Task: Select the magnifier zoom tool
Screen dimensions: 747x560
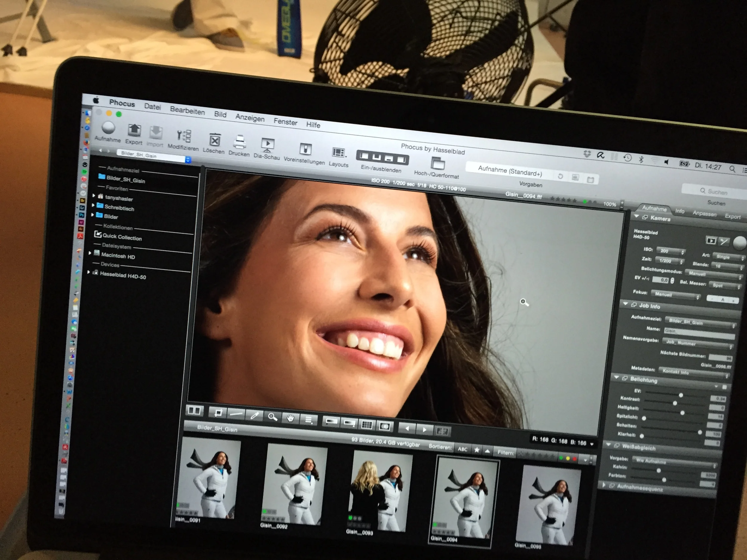Action: coord(272,417)
